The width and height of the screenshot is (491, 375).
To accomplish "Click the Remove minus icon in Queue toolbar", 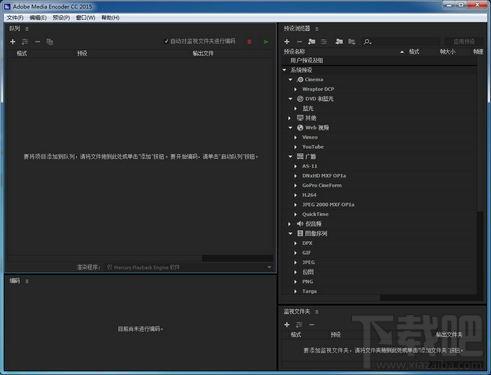I will [x=37, y=42].
